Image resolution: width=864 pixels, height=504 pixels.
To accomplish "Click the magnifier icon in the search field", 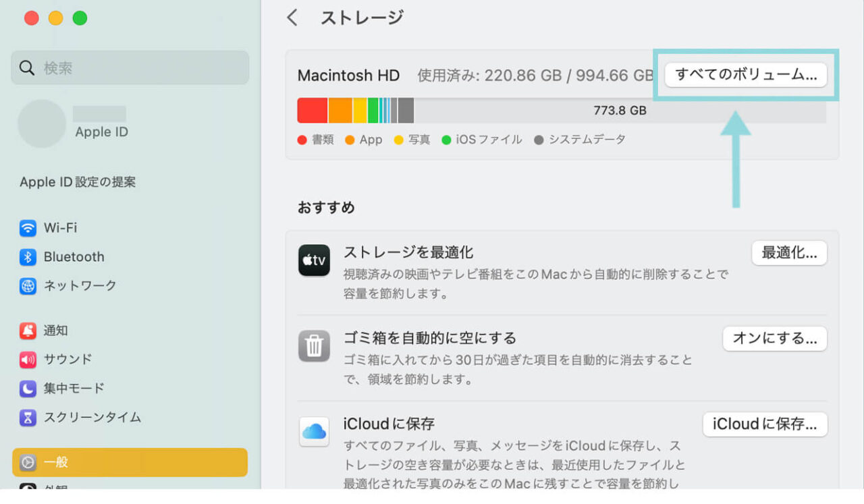I will pyautogui.click(x=27, y=67).
